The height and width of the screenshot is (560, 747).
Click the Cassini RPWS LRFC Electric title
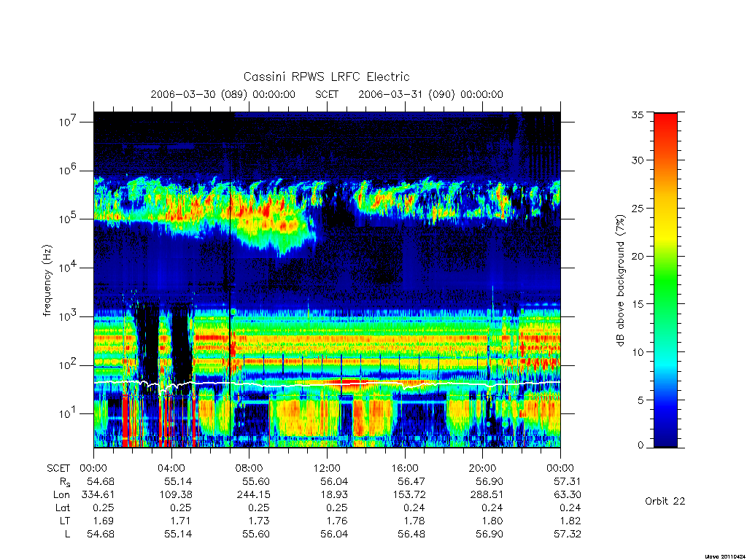point(326,77)
